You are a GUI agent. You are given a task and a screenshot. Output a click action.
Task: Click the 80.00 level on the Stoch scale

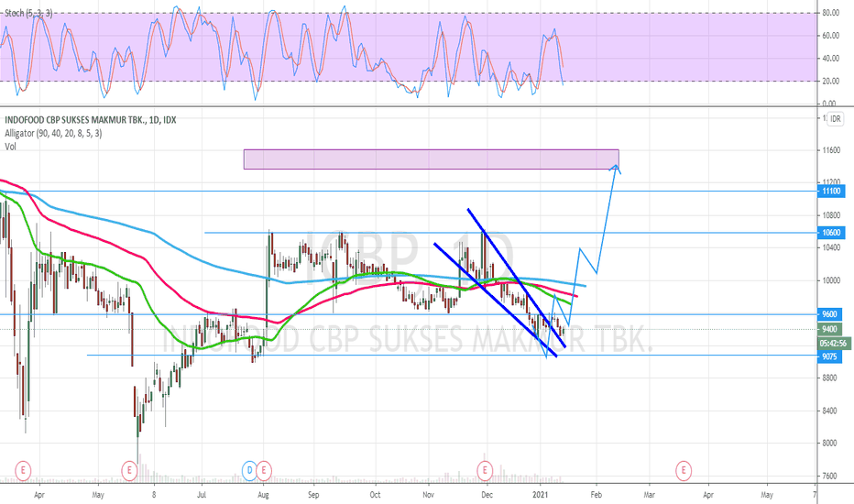coord(830,13)
